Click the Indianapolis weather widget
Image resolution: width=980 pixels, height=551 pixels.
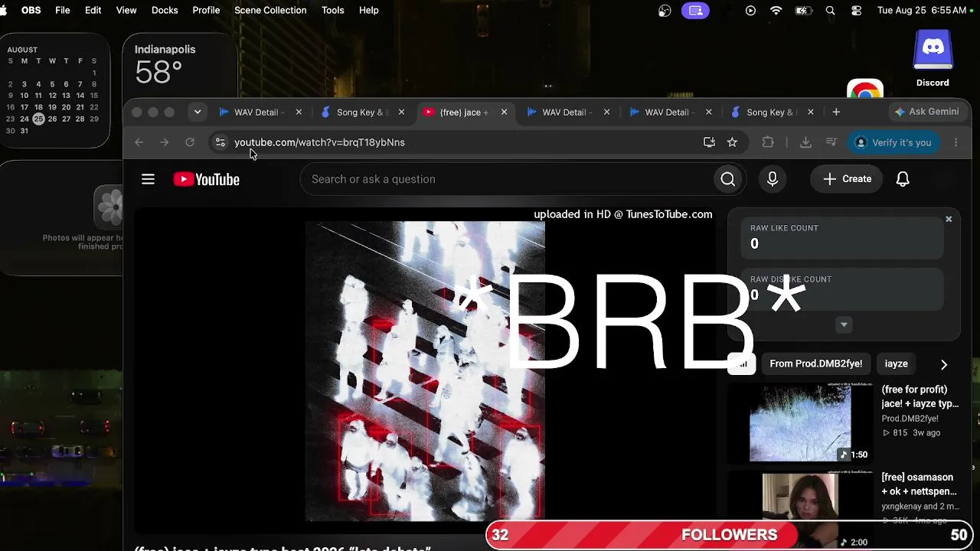pos(179,67)
